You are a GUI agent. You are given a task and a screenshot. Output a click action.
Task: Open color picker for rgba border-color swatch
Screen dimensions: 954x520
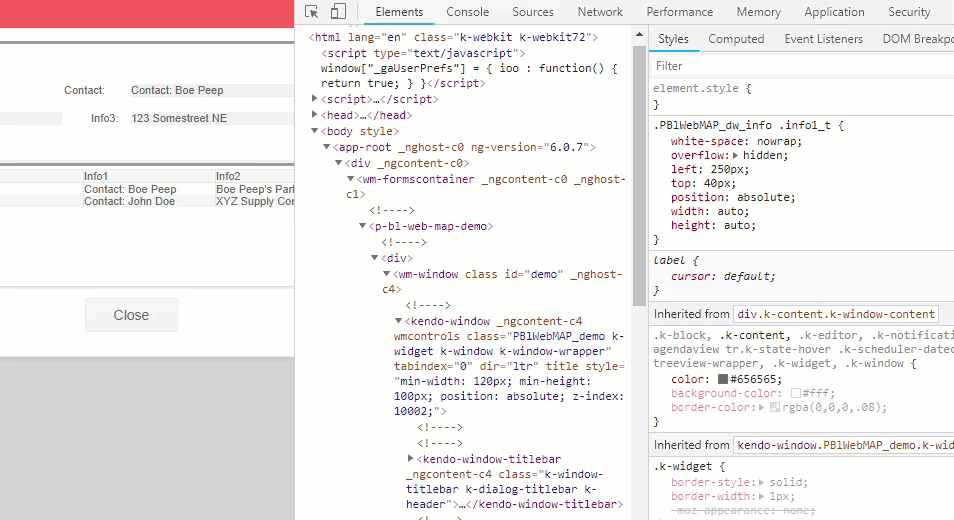775,407
